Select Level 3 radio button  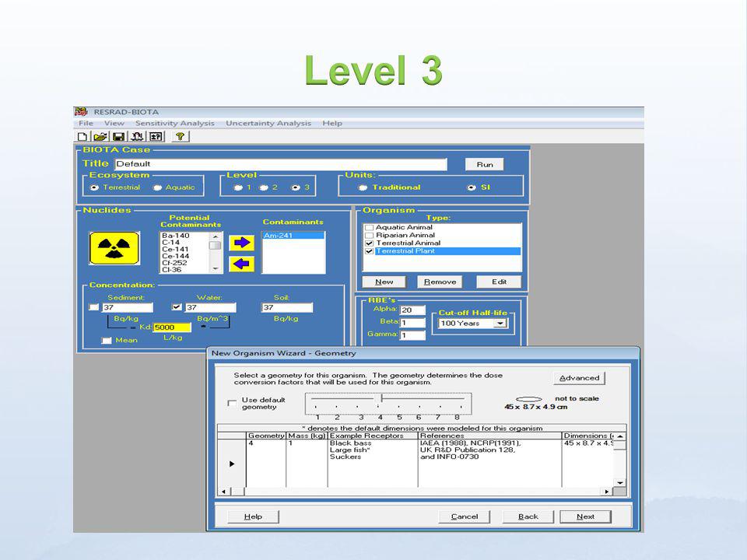[x=296, y=187]
